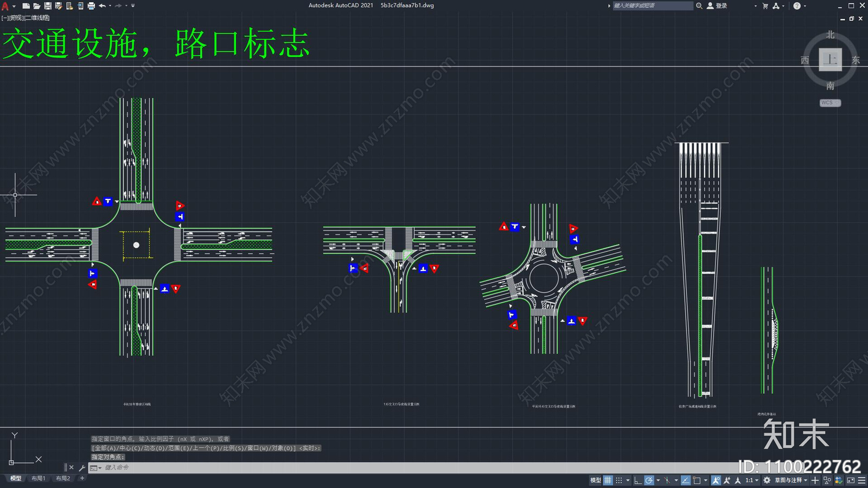Click the Plot printer icon

click(91, 6)
